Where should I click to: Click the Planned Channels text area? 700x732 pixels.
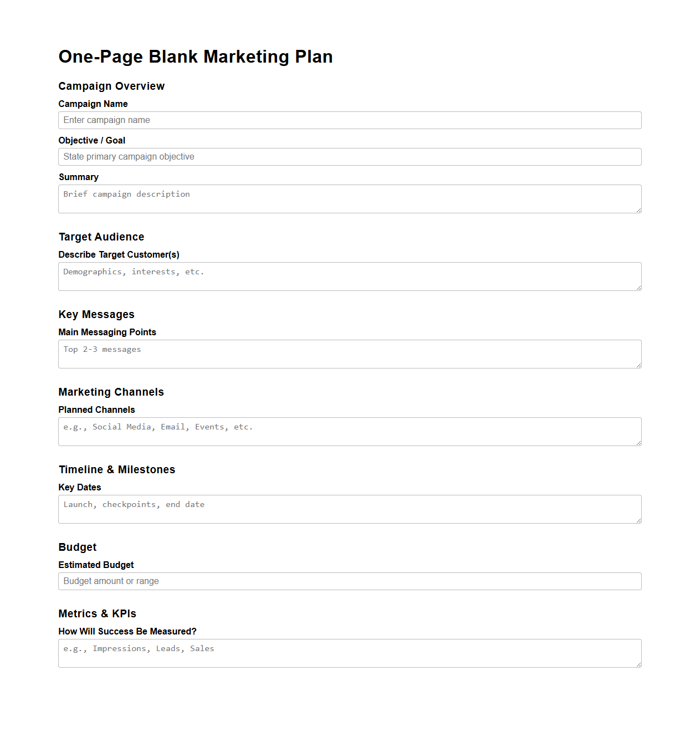(349, 431)
